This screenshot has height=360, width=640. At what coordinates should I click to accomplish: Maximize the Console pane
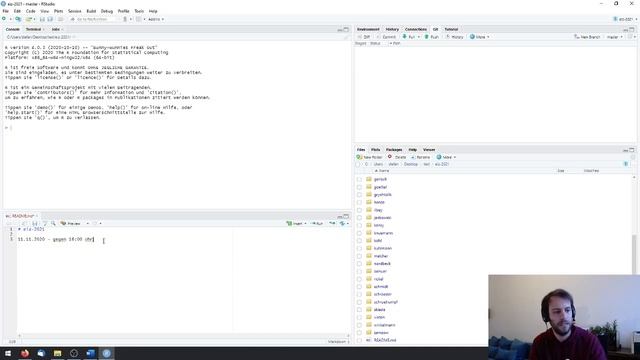346,29
